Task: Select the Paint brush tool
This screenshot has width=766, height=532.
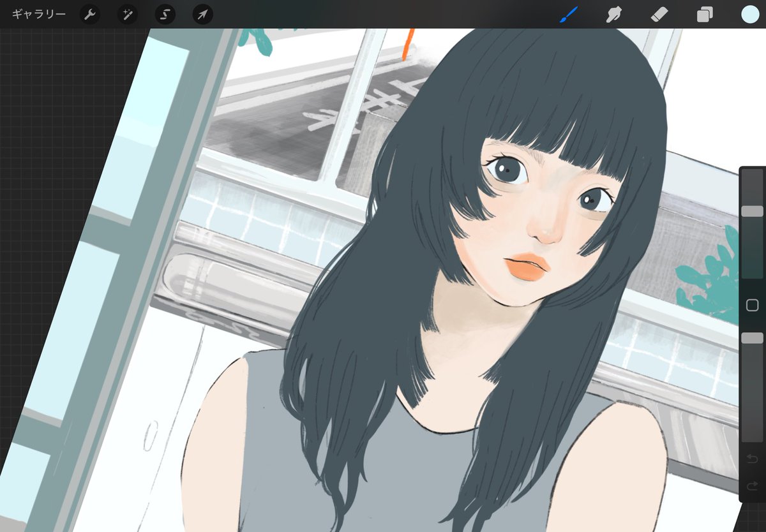Action: pyautogui.click(x=568, y=14)
